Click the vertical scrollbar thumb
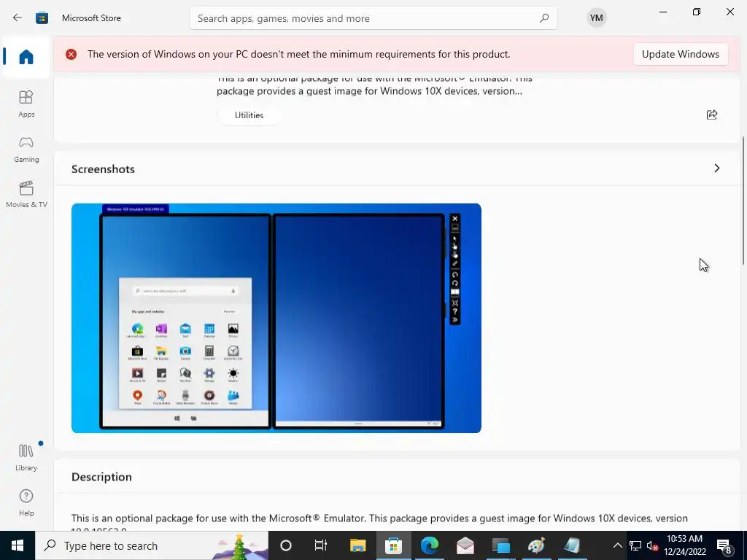 click(x=743, y=200)
